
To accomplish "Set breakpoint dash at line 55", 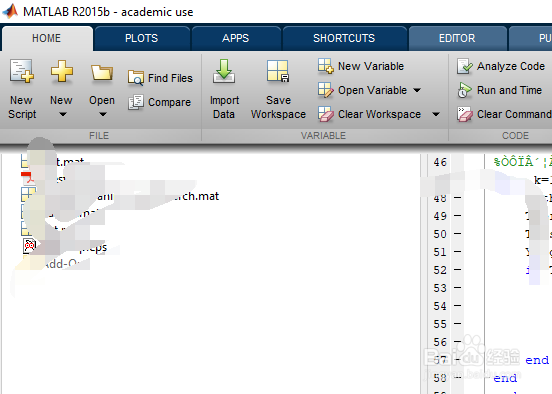I will 457,324.
